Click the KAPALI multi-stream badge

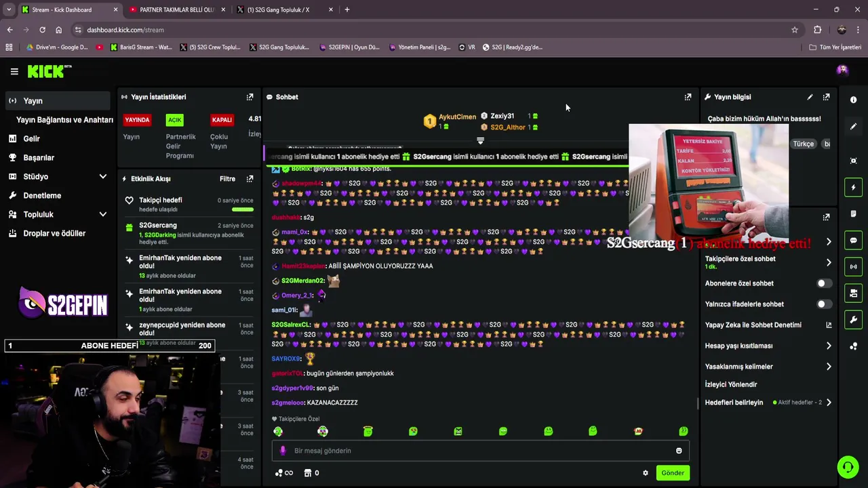click(222, 120)
